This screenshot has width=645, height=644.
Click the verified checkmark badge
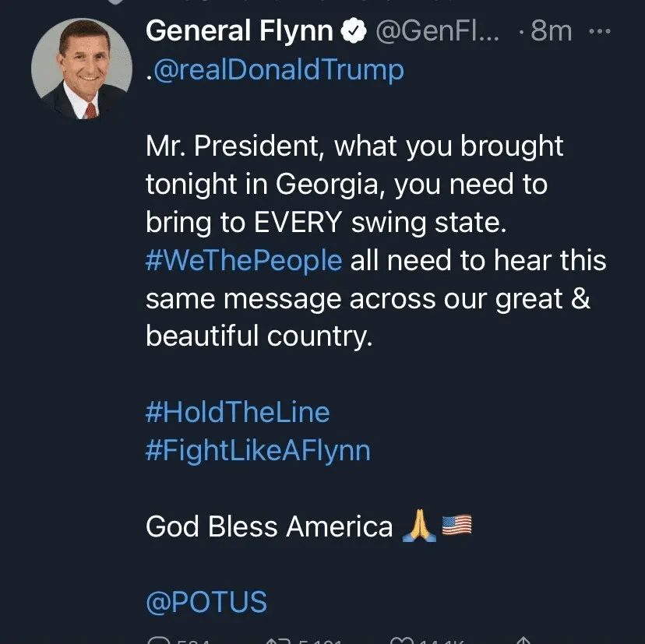(355, 31)
